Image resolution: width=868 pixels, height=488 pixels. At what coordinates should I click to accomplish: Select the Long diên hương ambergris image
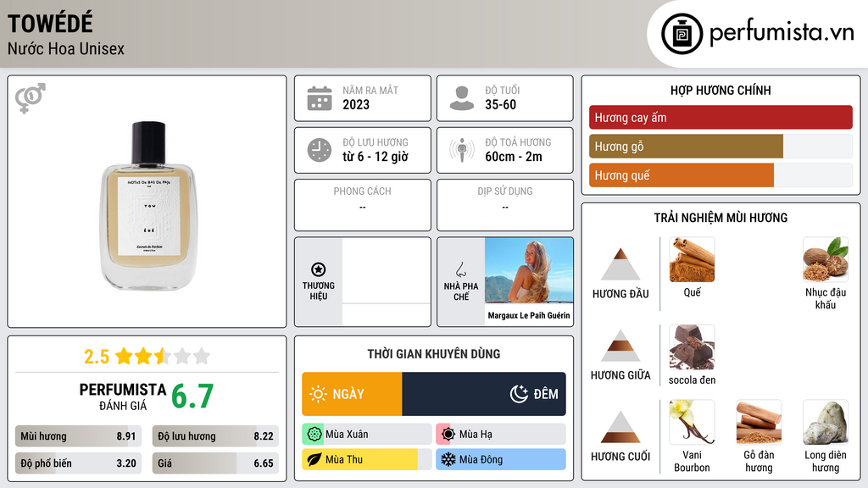click(x=825, y=422)
